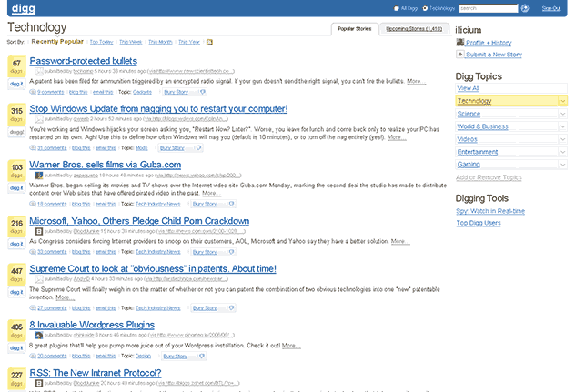Click the plus icon beside Submit a New Story
The image size is (575, 392).
click(459, 55)
